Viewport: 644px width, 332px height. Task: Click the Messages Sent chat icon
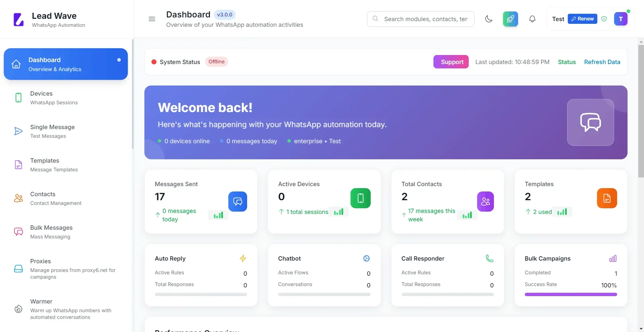[237, 202]
